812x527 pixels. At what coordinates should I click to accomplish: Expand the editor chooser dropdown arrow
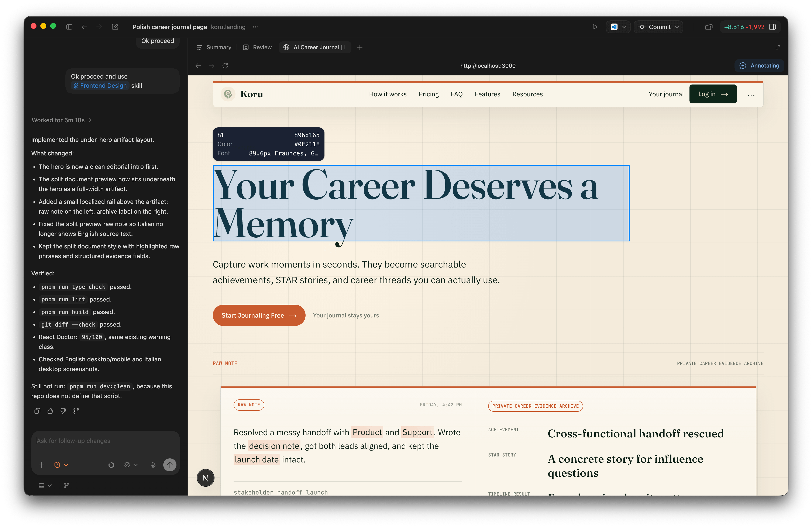click(624, 27)
